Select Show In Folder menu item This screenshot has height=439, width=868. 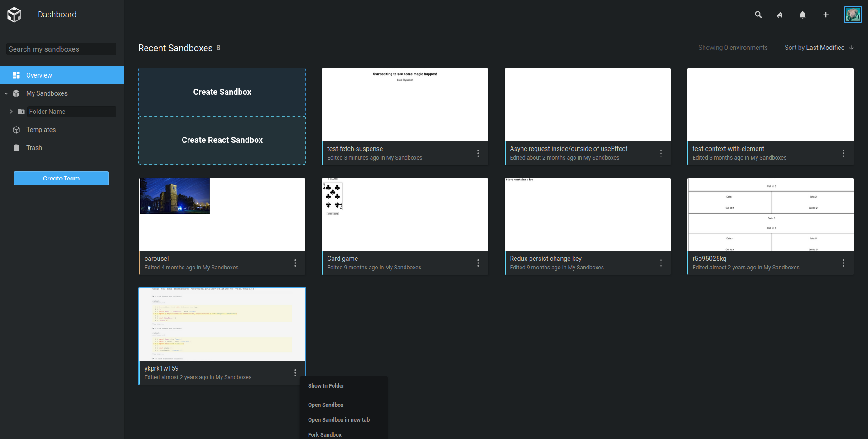point(343,386)
